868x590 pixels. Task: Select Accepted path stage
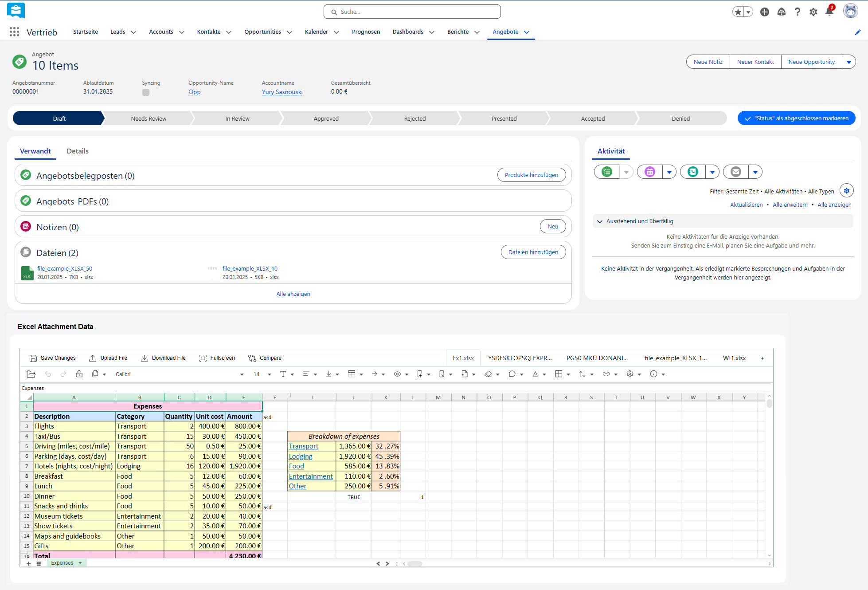coord(593,118)
